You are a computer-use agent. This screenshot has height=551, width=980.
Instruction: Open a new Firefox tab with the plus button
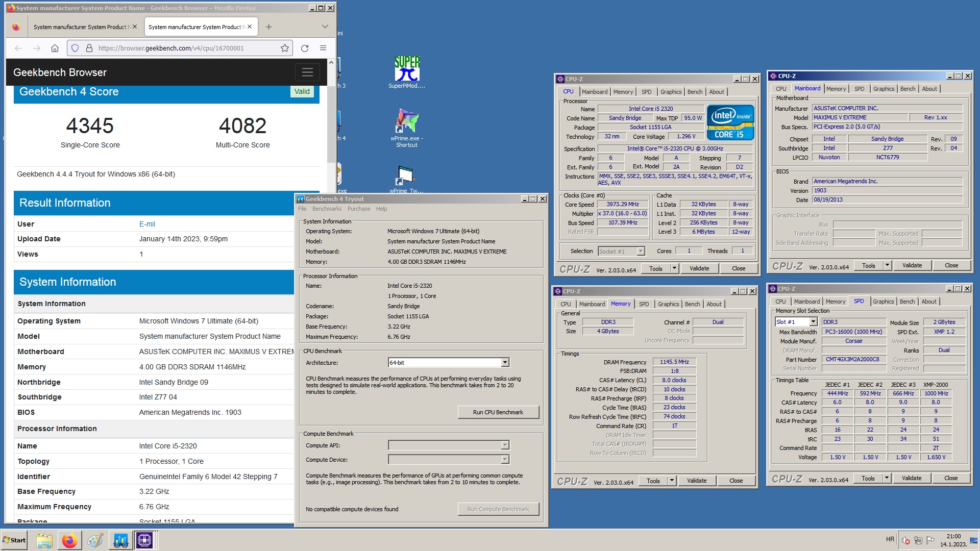(268, 27)
